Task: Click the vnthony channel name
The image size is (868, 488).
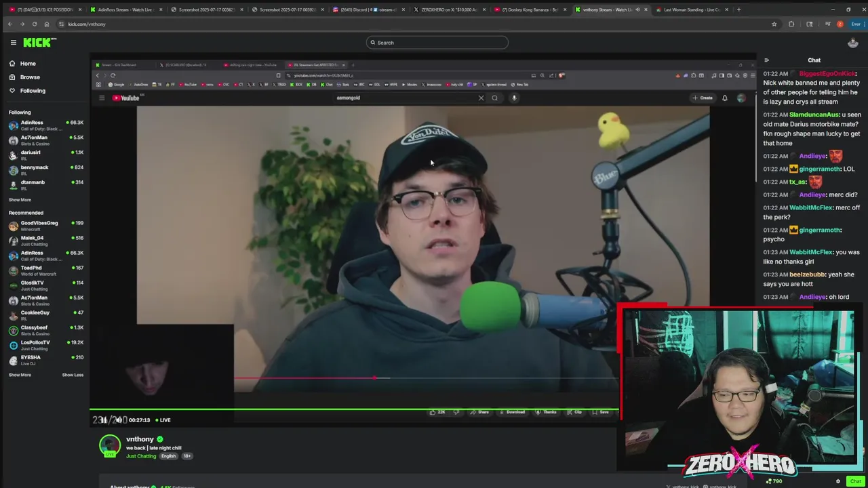Action: point(140,439)
